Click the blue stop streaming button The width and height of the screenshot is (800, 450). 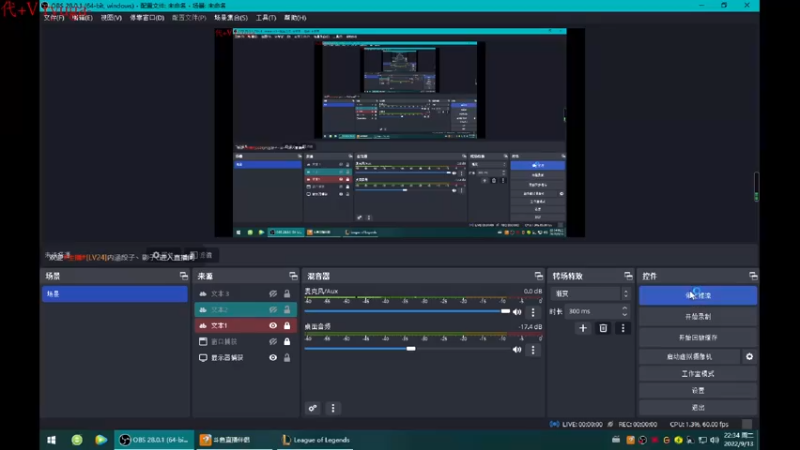pos(698,295)
